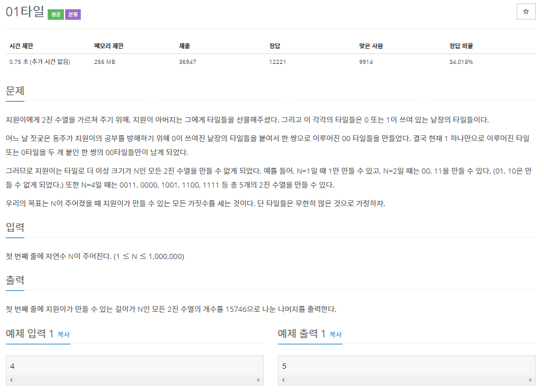Click the purple 분류 badge
The height and width of the screenshot is (392, 544).
73,15
